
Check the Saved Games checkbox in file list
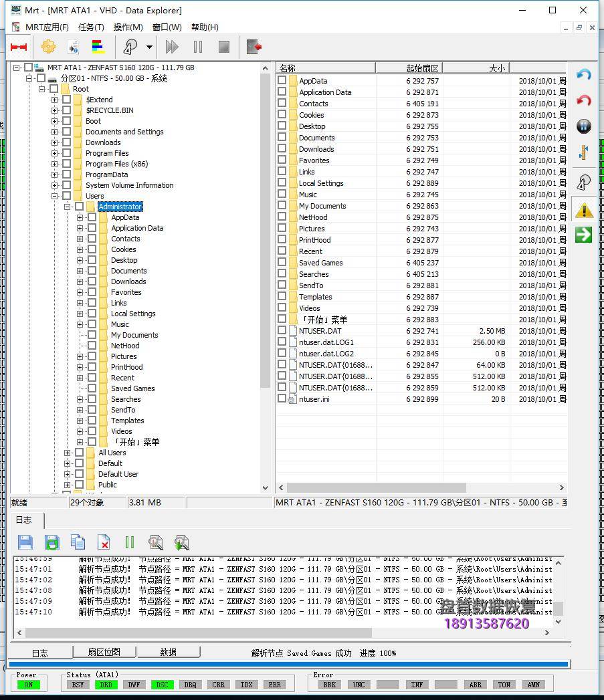coord(282,262)
